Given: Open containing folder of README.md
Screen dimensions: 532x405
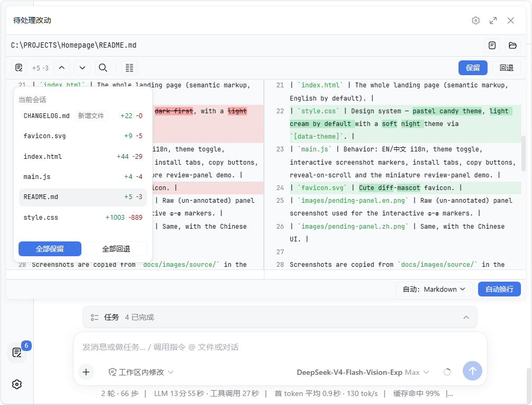Looking at the screenshot, I should point(512,45).
